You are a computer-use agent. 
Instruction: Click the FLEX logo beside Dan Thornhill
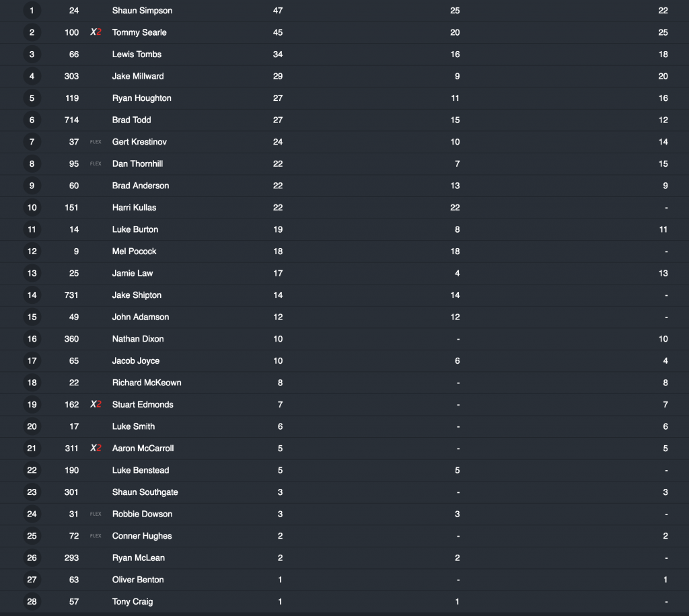coord(96,163)
